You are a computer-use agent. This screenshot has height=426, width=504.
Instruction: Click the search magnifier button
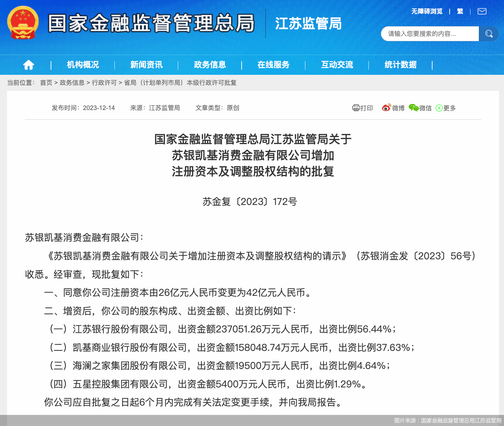[x=489, y=34]
